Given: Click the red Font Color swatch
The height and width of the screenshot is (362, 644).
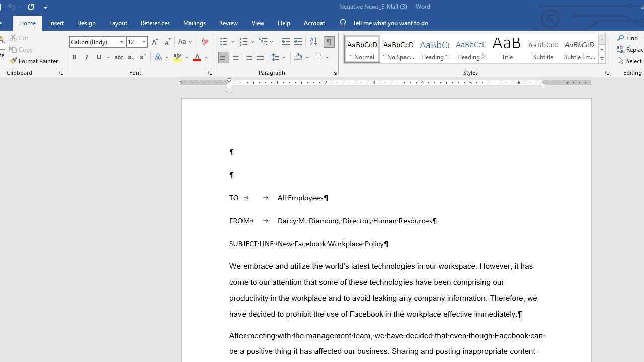Looking at the screenshot, I should pyautogui.click(x=197, y=58).
